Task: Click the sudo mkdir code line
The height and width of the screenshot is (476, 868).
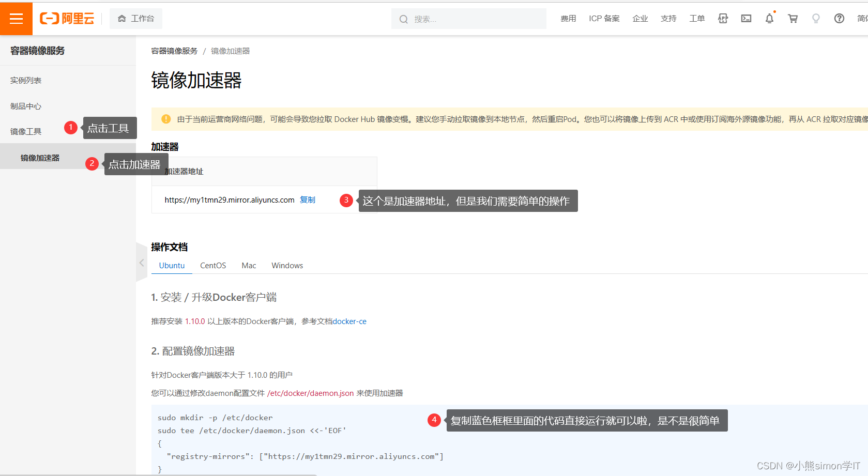Action: click(x=215, y=418)
